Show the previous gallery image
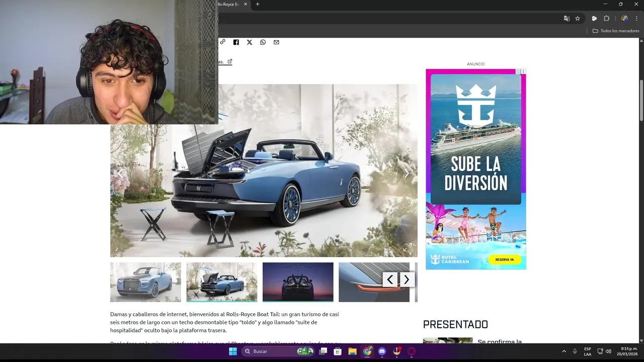Viewport: 644px width, 362px height. pos(120,173)
